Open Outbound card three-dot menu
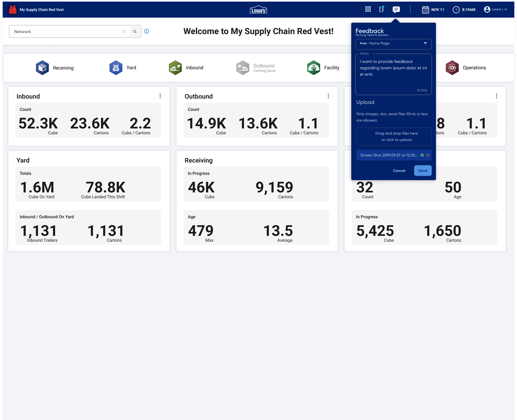Viewport: 517px width, 420px height. pos(328,96)
